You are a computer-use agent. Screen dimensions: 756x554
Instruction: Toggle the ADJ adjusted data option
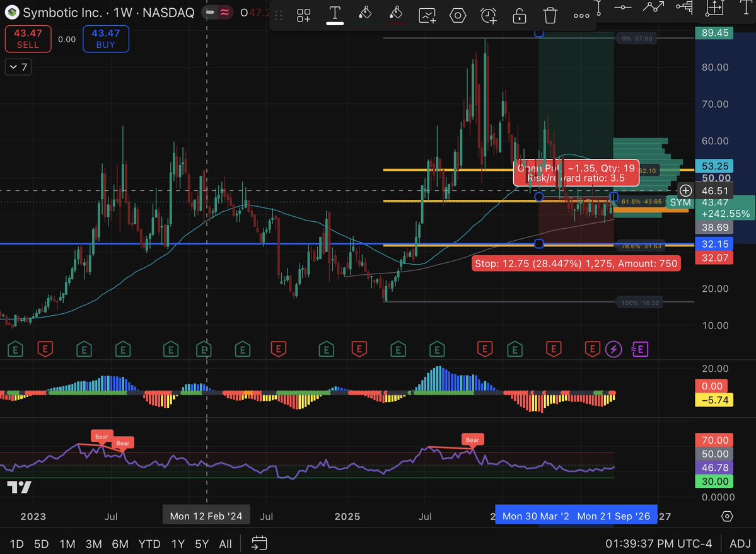click(x=740, y=544)
